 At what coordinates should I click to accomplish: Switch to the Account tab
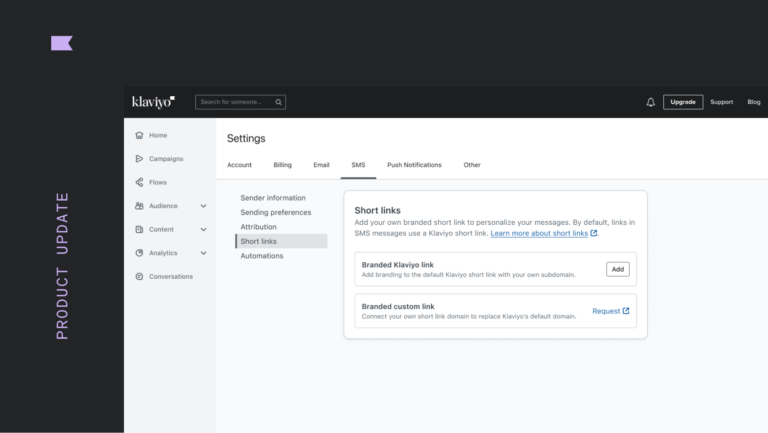(x=240, y=165)
